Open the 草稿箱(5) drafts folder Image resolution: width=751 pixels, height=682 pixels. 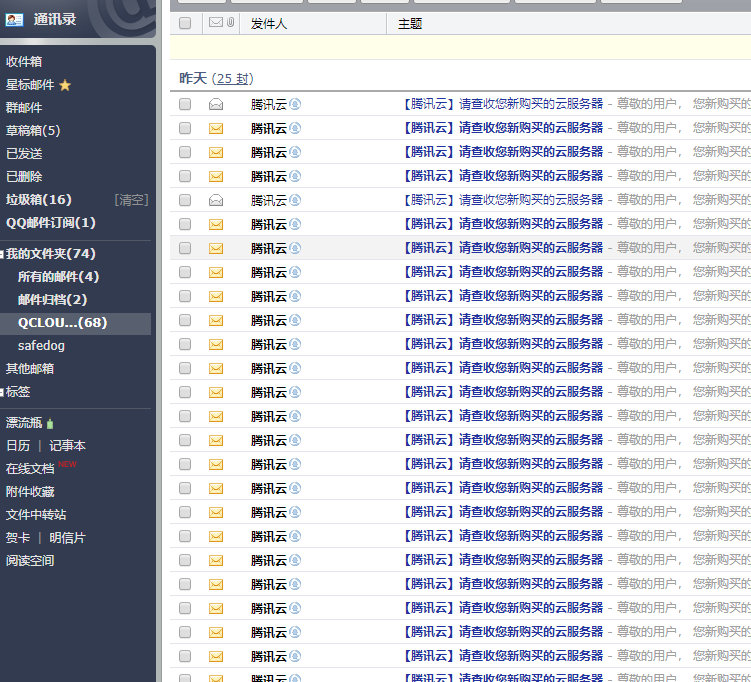(33, 131)
